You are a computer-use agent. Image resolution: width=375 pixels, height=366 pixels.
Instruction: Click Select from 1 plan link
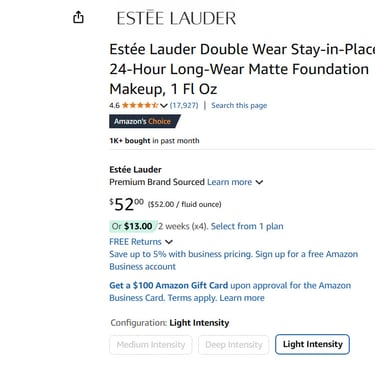coord(247,226)
